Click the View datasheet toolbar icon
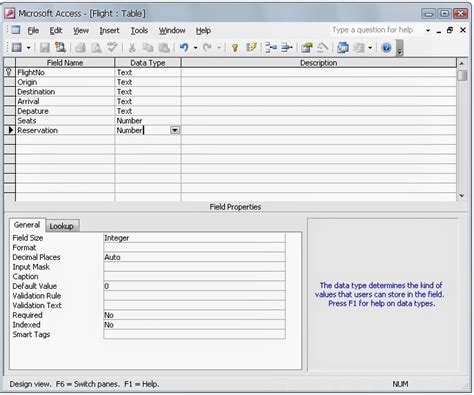Screen dimensions: 474x395 tap(17, 48)
